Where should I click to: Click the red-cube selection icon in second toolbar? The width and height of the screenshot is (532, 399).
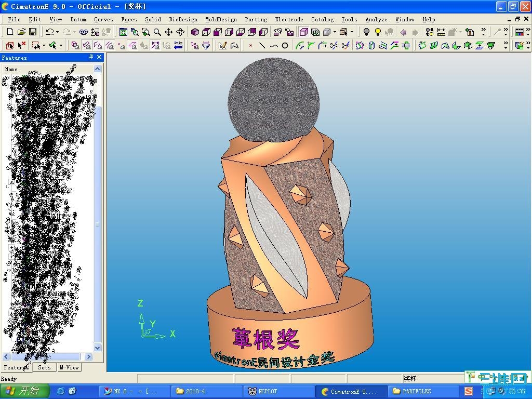[10, 45]
